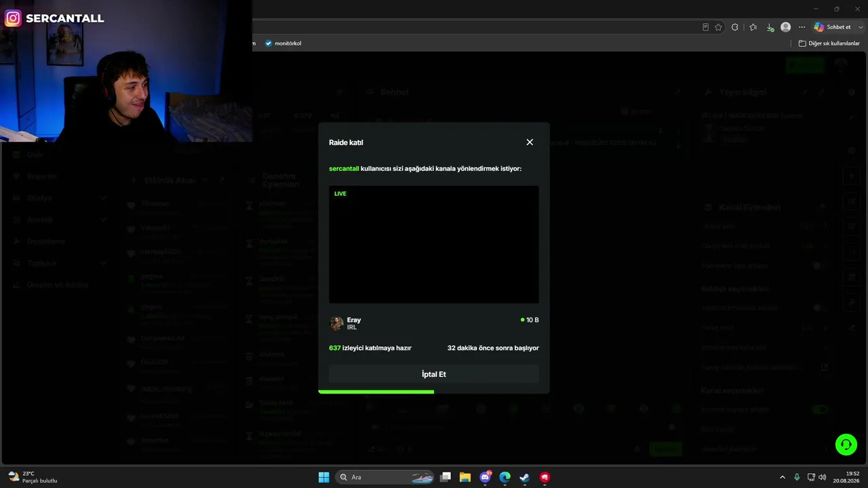Open File Explorer from the taskbar
The width and height of the screenshot is (868, 488).
[465, 477]
